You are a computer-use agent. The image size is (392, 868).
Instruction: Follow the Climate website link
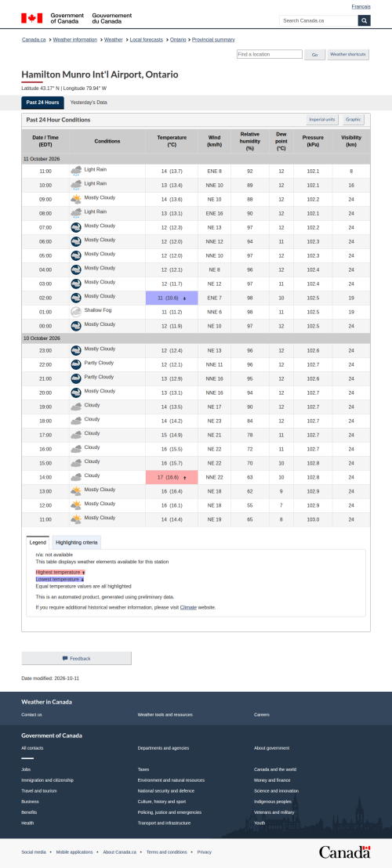[x=188, y=607]
